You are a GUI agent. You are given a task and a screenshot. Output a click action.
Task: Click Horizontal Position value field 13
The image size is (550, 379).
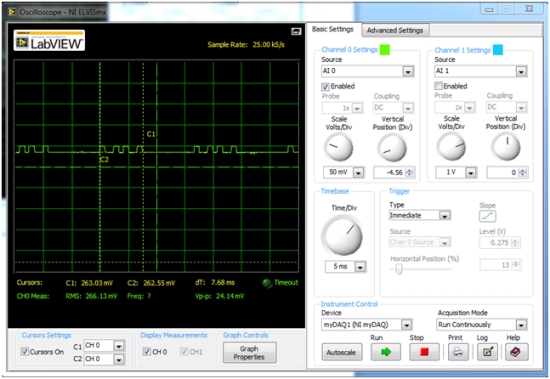coord(496,265)
